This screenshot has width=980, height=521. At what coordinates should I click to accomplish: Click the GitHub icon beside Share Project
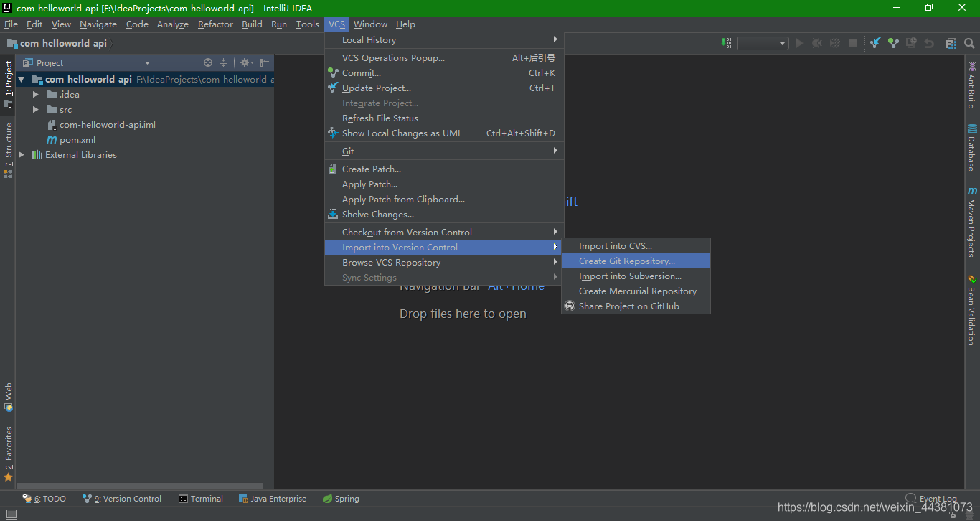(570, 306)
